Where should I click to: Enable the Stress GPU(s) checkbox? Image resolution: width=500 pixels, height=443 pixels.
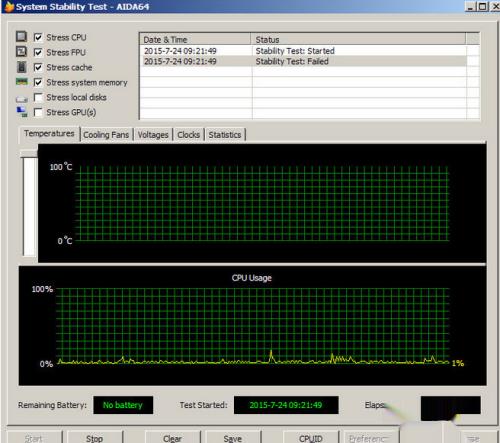(38, 112)
